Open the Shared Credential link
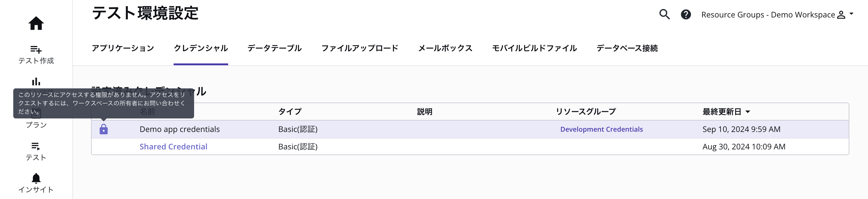 click(173, 147)
